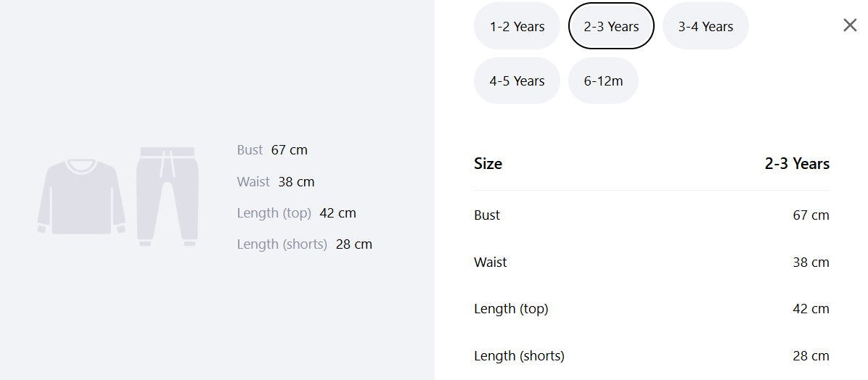
Task: Select the Waist row in size table
Action: [652, 263]
